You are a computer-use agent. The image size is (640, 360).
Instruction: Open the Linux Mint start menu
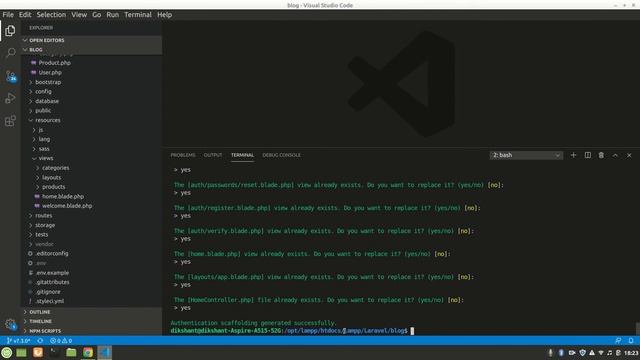pos(7,352)
